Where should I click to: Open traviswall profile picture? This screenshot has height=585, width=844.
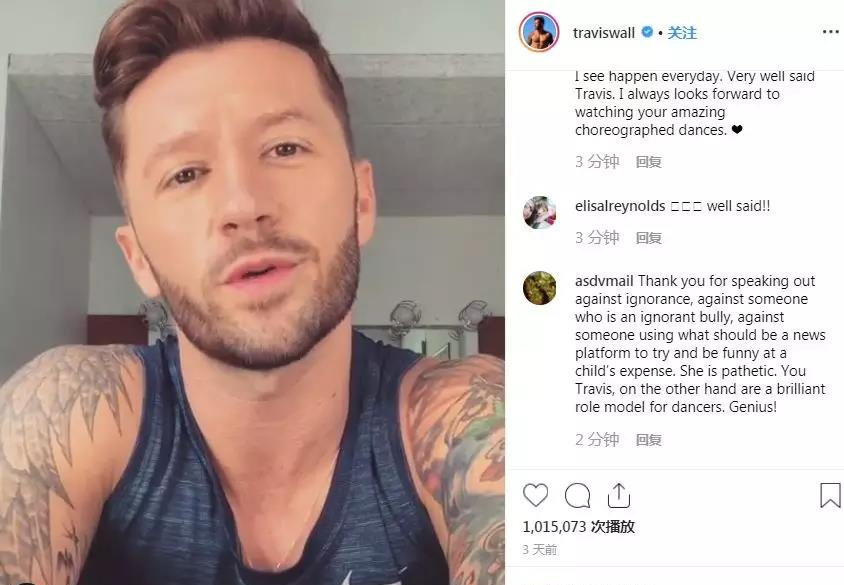point(539,32)
